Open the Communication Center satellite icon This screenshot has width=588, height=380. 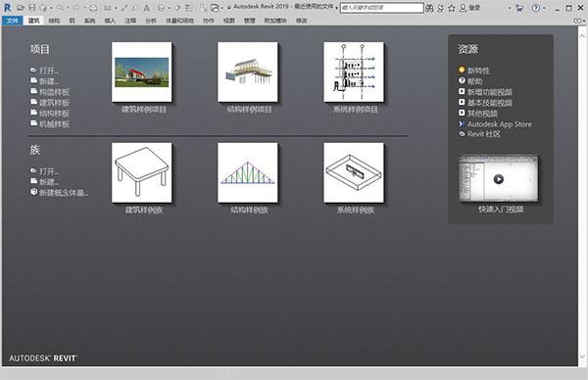click(441, 8)
